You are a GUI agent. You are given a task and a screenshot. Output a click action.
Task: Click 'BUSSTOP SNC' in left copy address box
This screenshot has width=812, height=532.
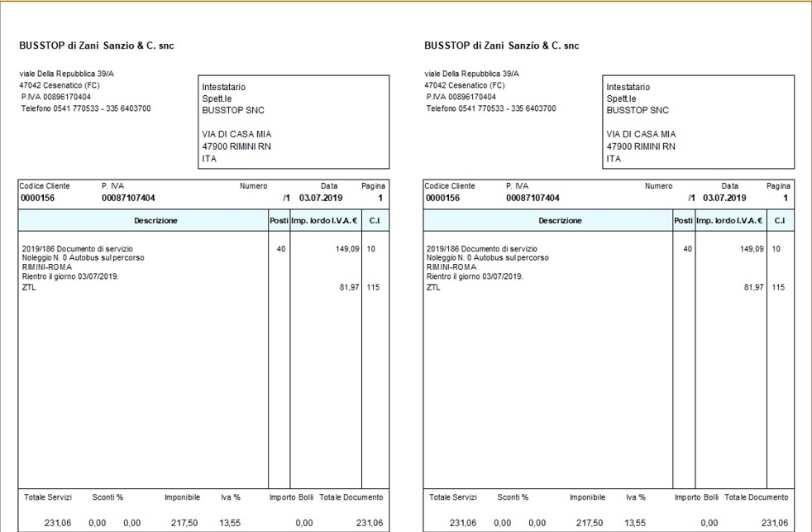[x=233, y=110]
